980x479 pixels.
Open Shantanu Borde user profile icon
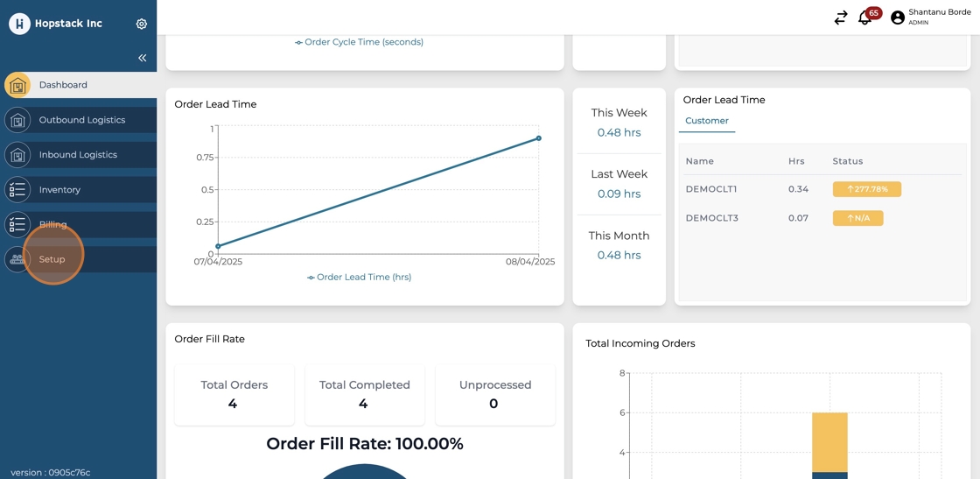pos(897,18)
